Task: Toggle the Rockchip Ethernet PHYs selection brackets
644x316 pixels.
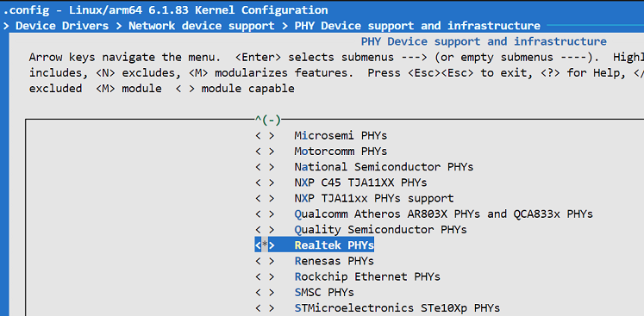Action: 265,277
